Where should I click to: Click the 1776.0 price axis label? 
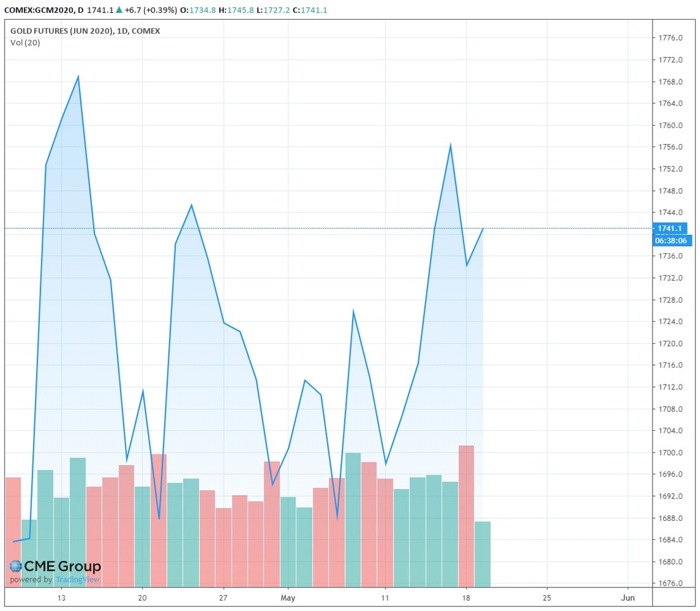tap(670, 38)
